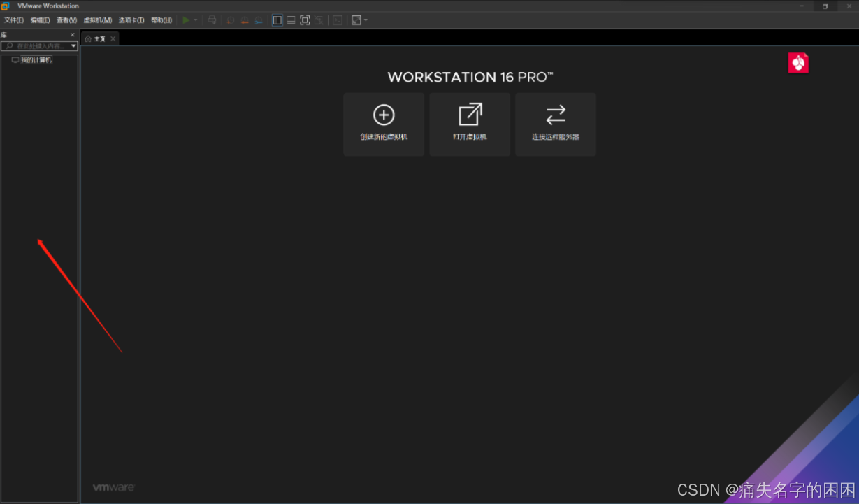Toggle the thumbnail bar view icon
859x504 pixels.
pyautogui.click(x=291, y=20)
